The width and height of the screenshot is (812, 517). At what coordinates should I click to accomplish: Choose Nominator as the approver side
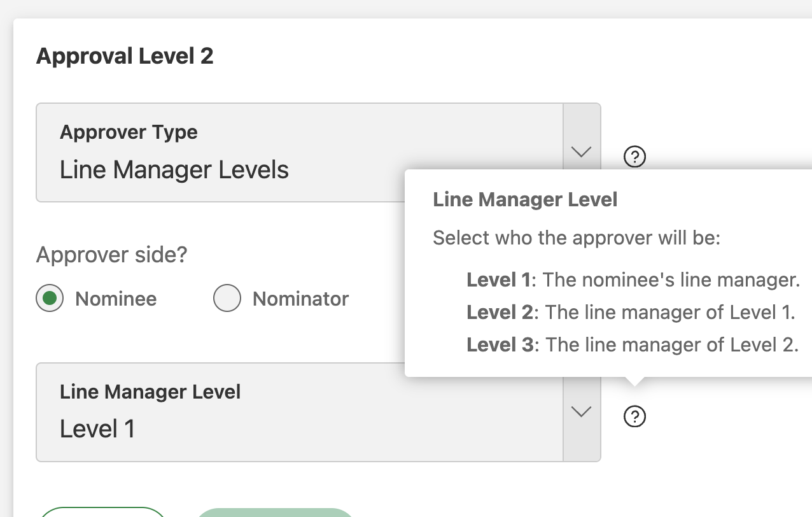(227, 299)
